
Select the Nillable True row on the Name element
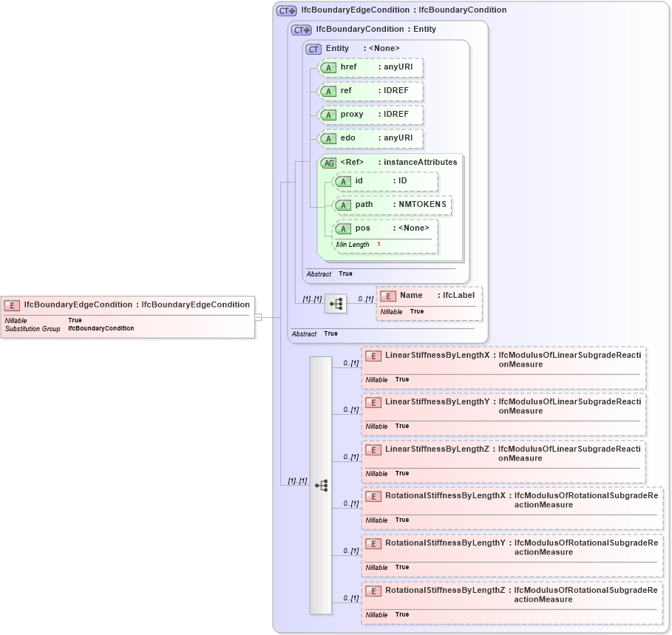click(x=404, y=311)
